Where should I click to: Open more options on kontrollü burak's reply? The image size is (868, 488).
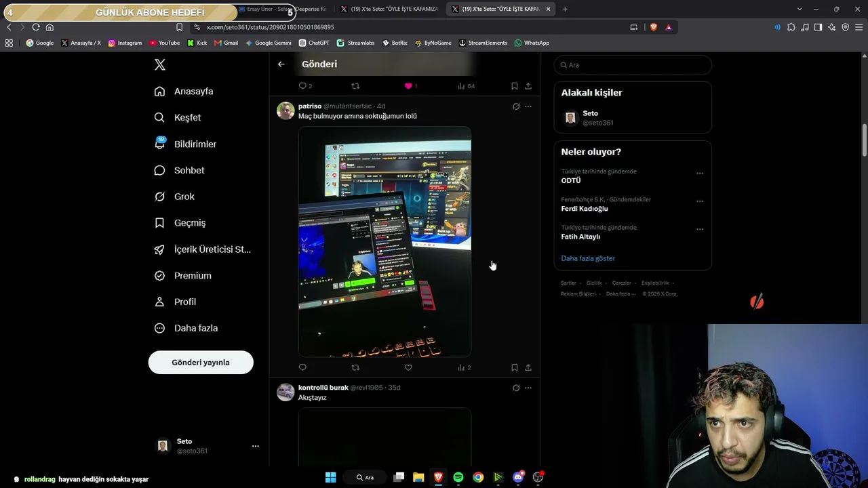coord(528,388)
